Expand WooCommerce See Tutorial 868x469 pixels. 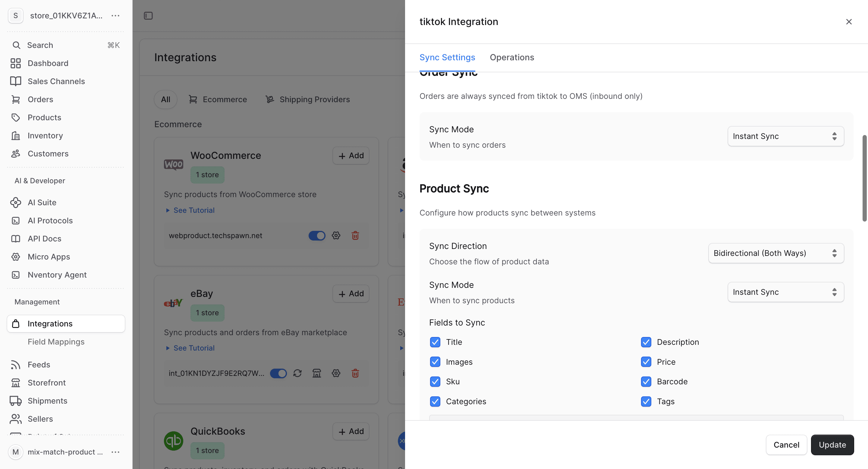click(x=190, y=210)
